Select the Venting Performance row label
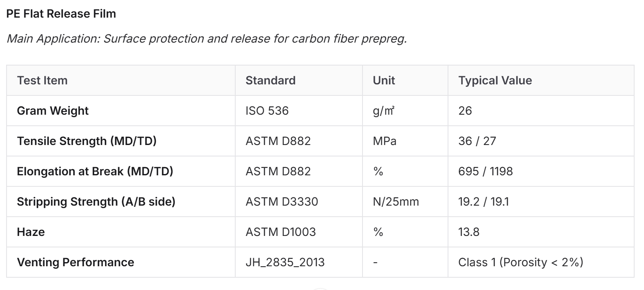This screenshot has height=290, width=644. tap(76, 262)
